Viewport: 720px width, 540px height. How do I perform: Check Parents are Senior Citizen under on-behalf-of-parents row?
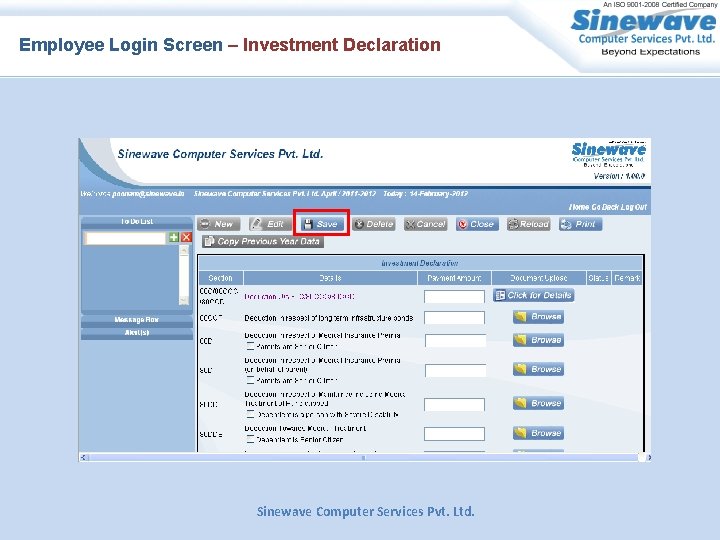[x=250, y=380]
